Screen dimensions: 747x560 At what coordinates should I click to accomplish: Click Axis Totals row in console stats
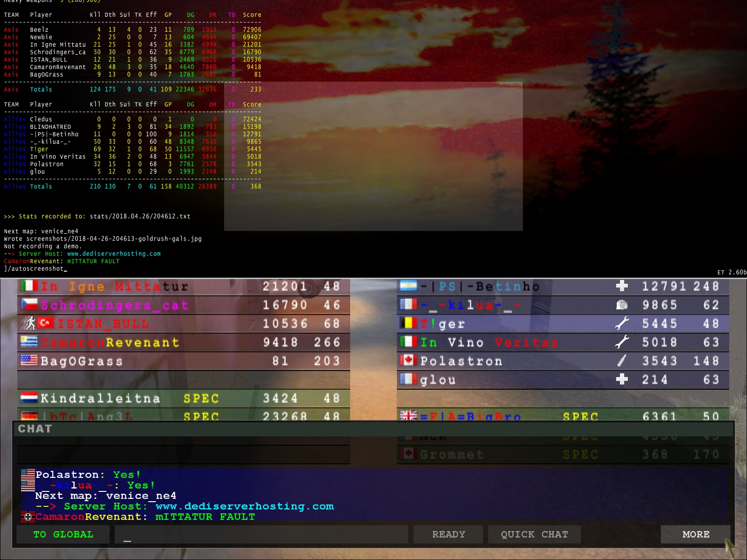[133, 90]
